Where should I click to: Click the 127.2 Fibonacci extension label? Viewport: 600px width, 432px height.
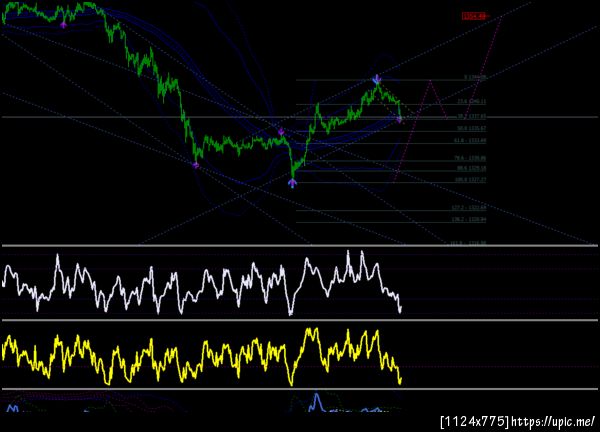pyautogui.click(x=469, y=207)
